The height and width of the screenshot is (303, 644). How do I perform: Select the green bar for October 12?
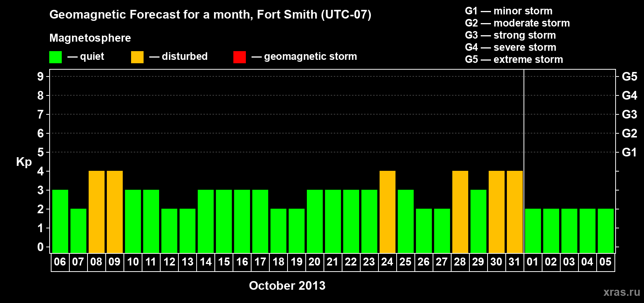click(x=169, y=231)
